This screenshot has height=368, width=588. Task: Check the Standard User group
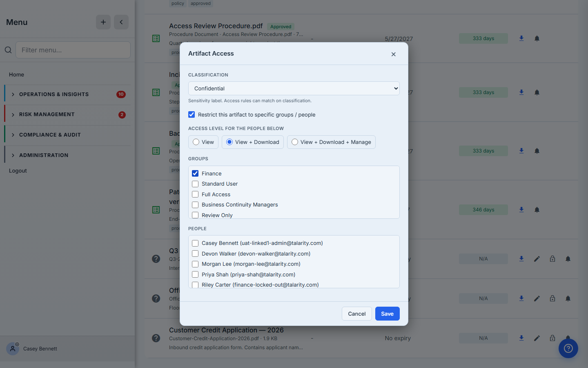(x=195, y=184)
